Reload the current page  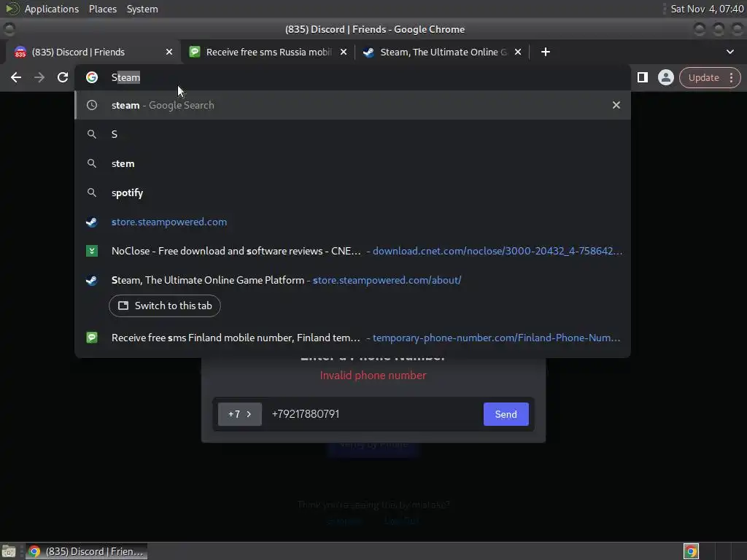pos(63,77)
